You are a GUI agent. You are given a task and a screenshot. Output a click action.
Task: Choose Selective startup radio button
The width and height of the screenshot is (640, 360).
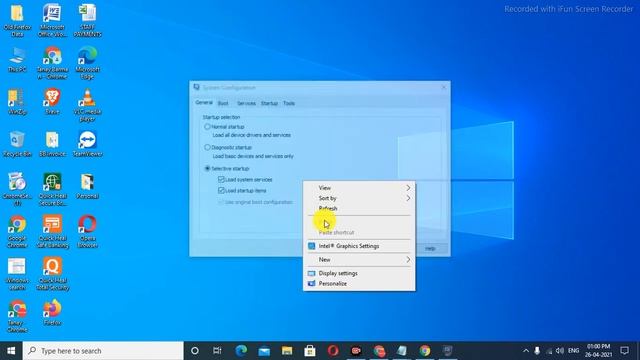coord(207,168)
